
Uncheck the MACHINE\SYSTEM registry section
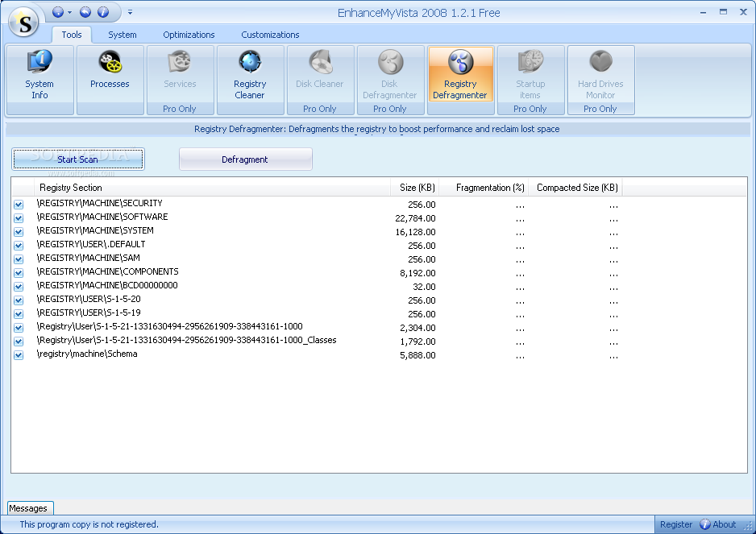click(x=19, y=232)
